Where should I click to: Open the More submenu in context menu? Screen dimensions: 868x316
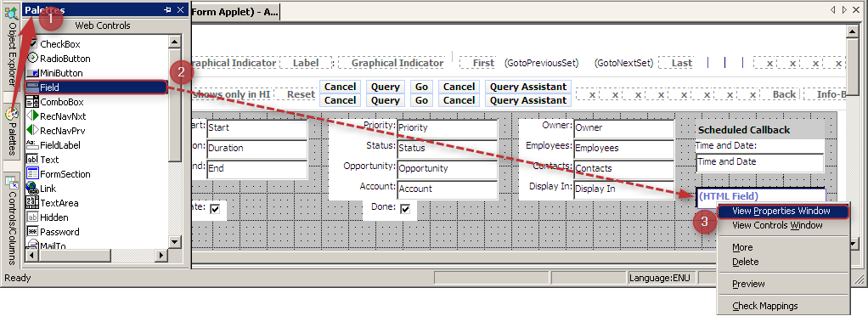click(x=783, y=247)
